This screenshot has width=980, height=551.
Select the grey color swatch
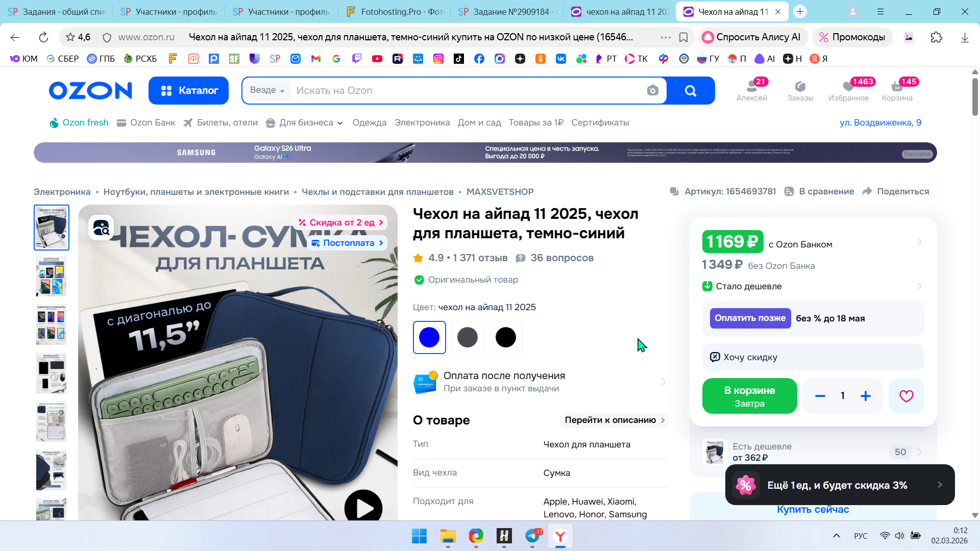click(467, 337)
